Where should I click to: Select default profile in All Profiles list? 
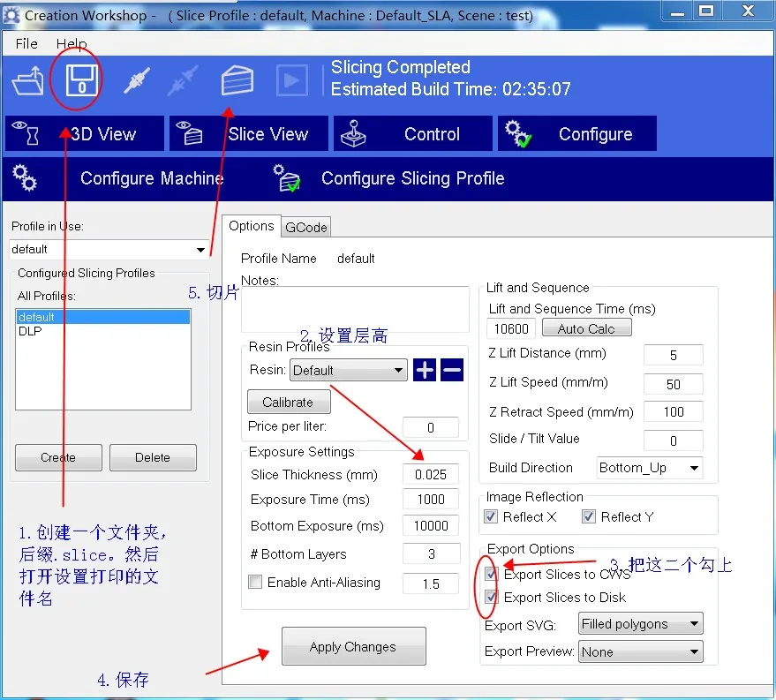[103, 317]
